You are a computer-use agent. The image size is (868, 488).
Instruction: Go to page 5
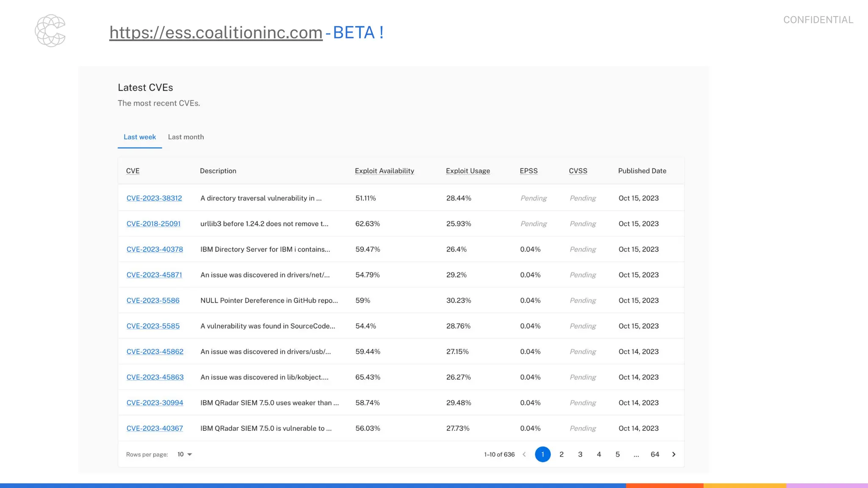(618, 454)
